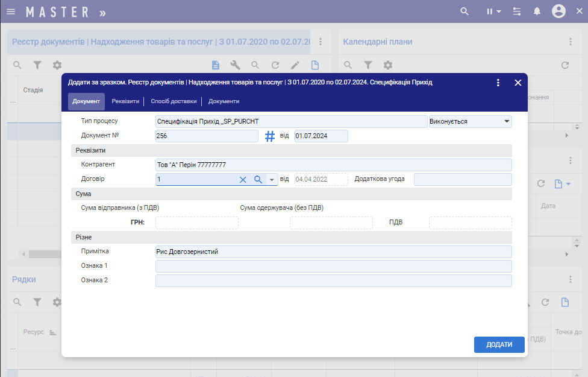Clear the Договір field with X icon
Image resolution: width=588 pixels, height=377 pixels.
[x=243, y=180]
